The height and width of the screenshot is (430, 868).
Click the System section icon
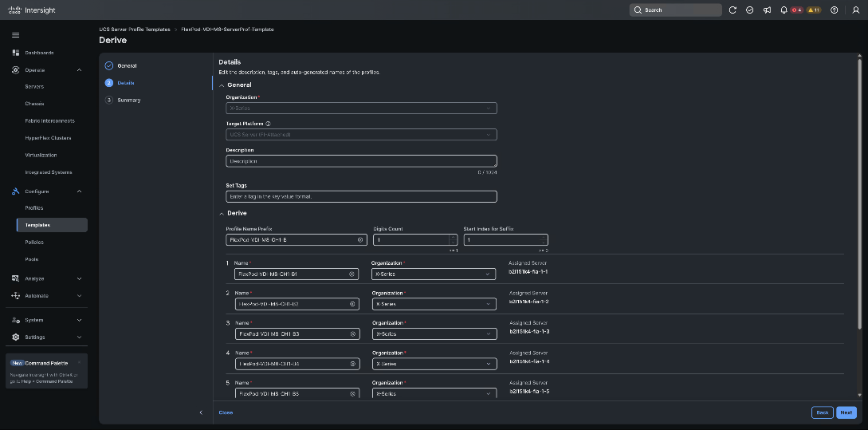coord(15,320)
